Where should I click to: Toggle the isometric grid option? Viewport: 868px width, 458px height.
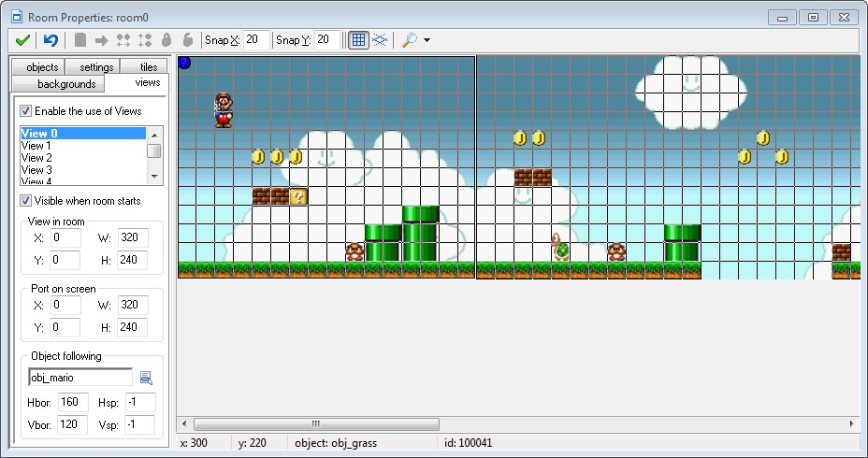[x=380, y=40]
